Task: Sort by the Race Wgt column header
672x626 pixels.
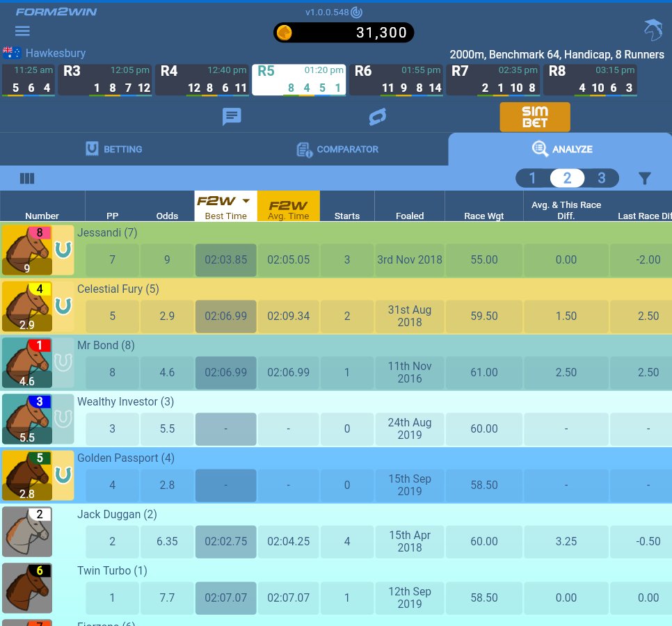Action: 484,216
